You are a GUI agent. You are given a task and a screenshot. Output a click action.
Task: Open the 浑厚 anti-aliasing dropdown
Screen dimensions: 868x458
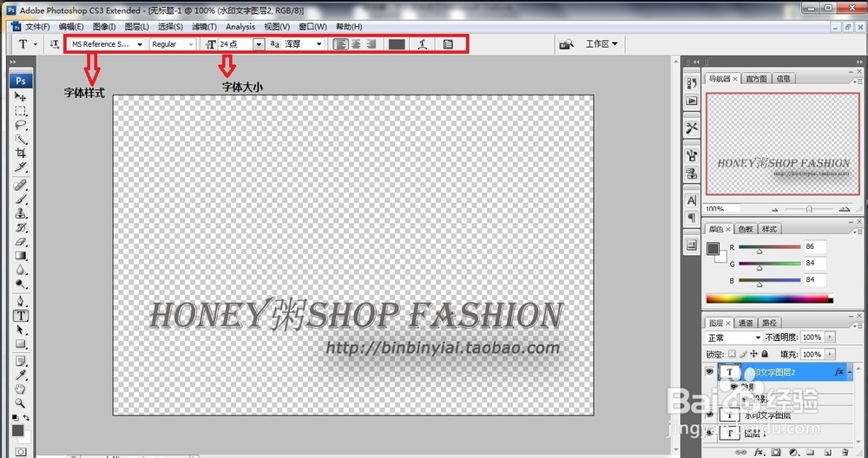[319, 44]
